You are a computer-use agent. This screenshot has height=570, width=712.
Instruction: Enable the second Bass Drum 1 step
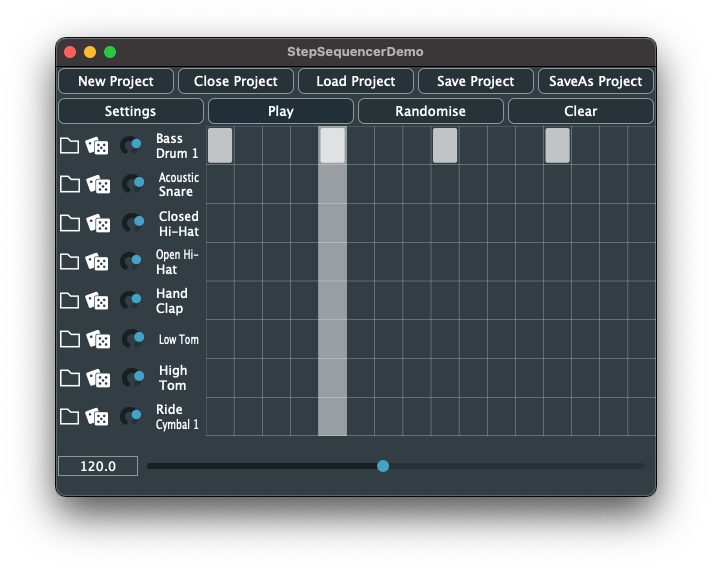click(x=248, y=145)
